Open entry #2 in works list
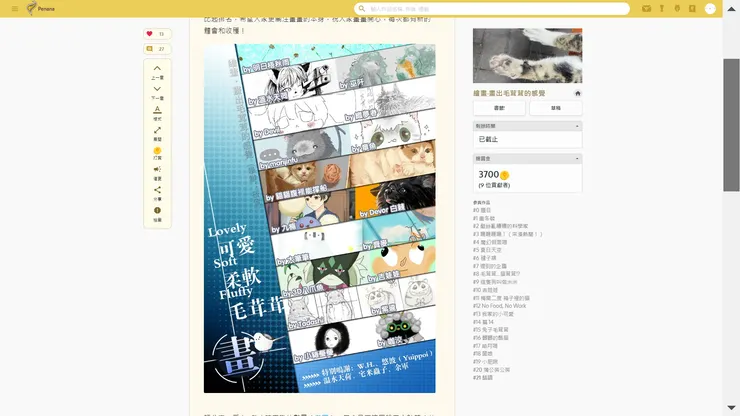This screenshot has height=416, width=740. coord(500,226)
